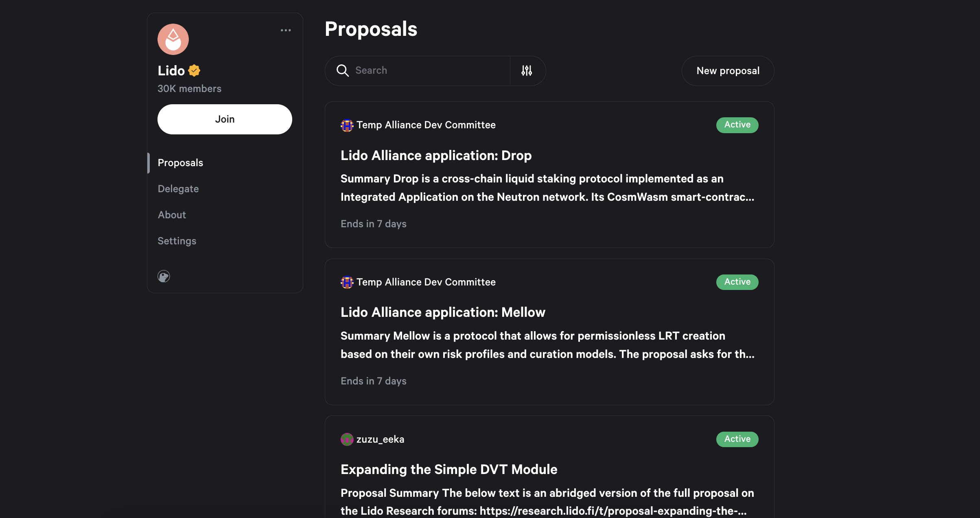Click the verified badge next to Lido
980x518 pixels.
coord(194,70)
